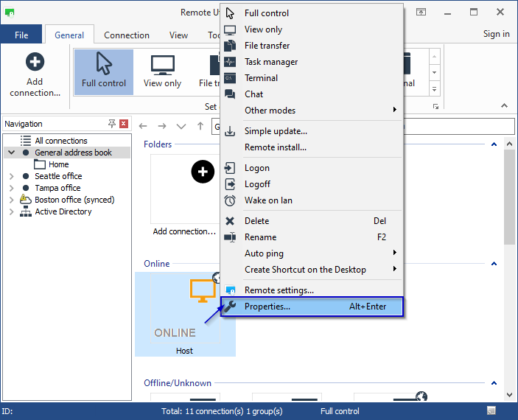Select Full control ribbon button

click(x=104, y=71)
